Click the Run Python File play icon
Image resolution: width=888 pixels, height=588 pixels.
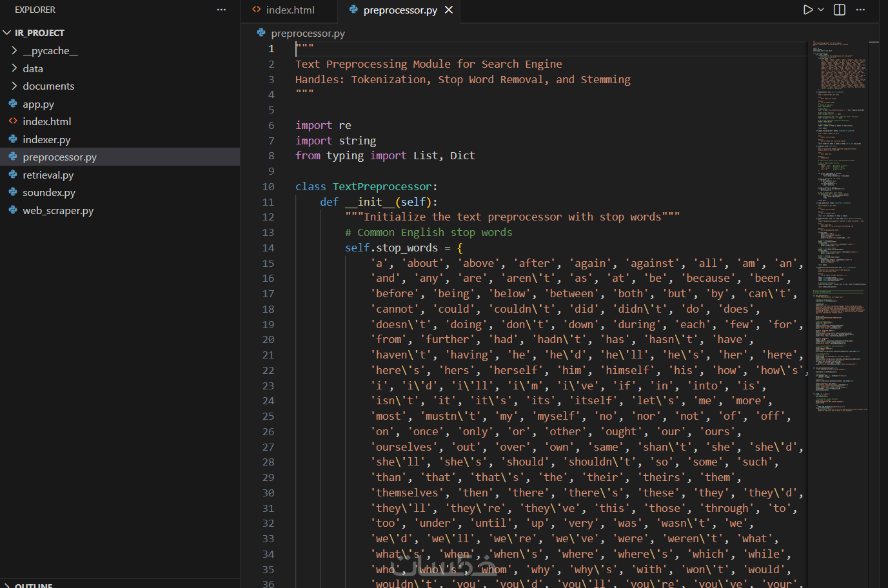click(x=807, y=10)
